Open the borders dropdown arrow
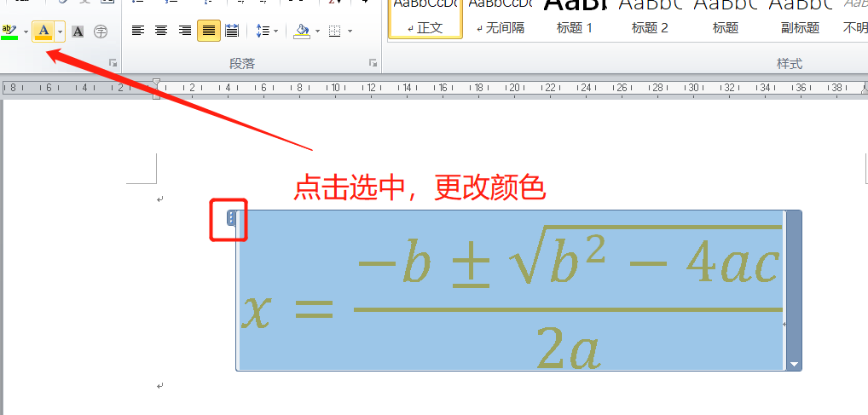The height and width of the screenshot is (415, 868). tap(350, 32)
